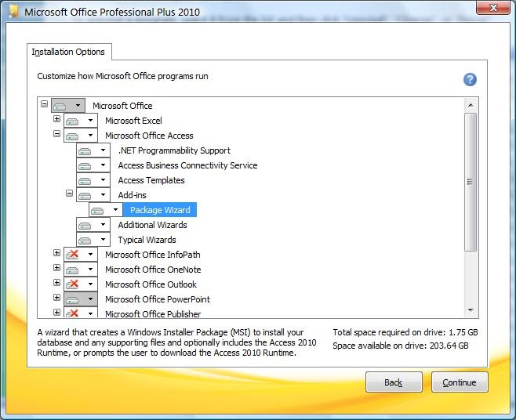516x420 pixels.
Task: Select the Typical Wizards label
Action: click(147, 240)
